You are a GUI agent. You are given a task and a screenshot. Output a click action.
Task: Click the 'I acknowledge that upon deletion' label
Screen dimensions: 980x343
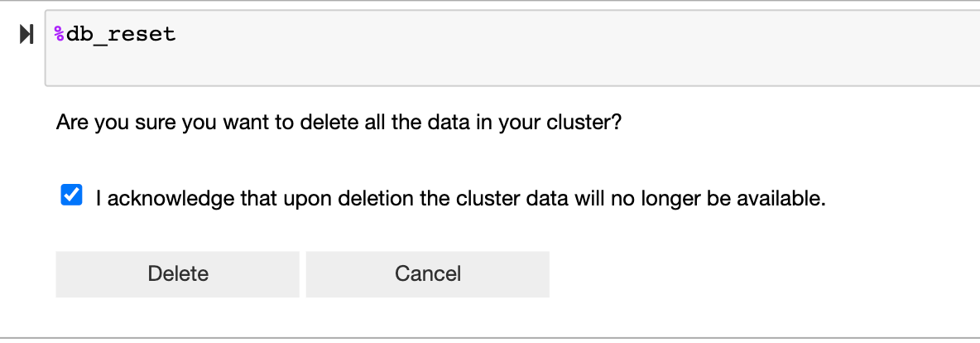(x=460, y=199)
